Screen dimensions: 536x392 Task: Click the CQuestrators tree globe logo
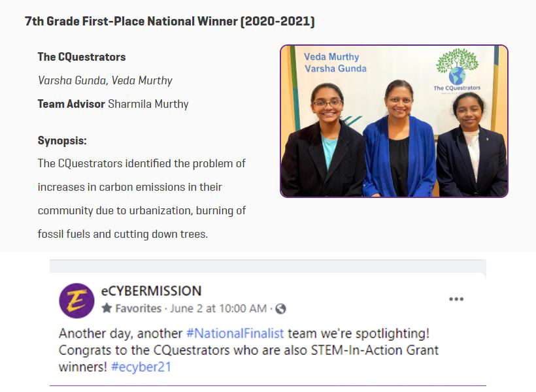[x=457, y=71]
